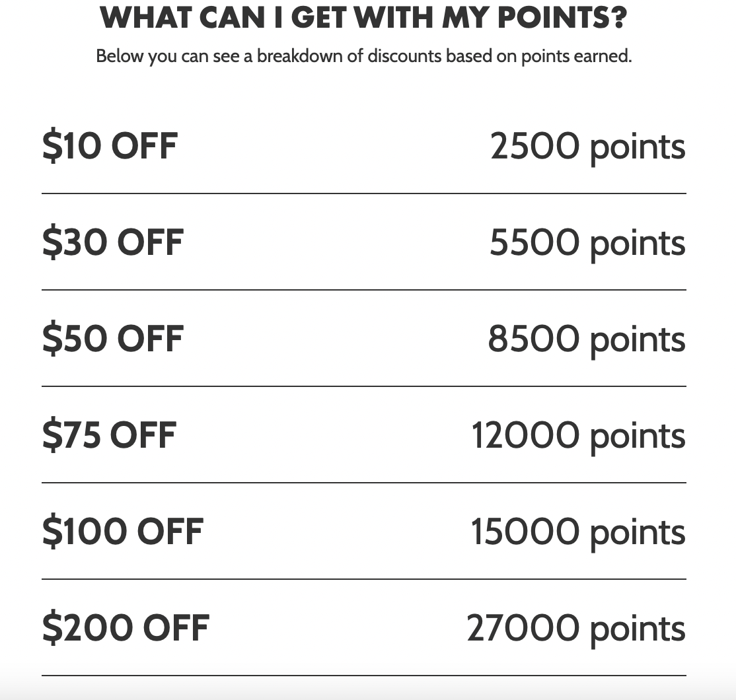736x700 pixels.
Task: Click the breakdown of discounts subtitle text
Action: (x=363, y=56)
